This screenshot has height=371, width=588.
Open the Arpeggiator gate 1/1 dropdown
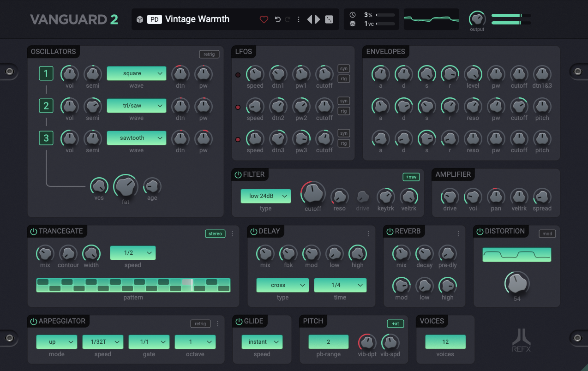(x=149, y=342)
